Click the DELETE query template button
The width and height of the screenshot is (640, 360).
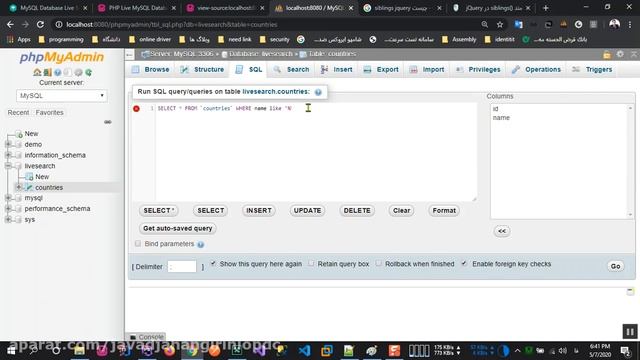(x=357, y=211)
